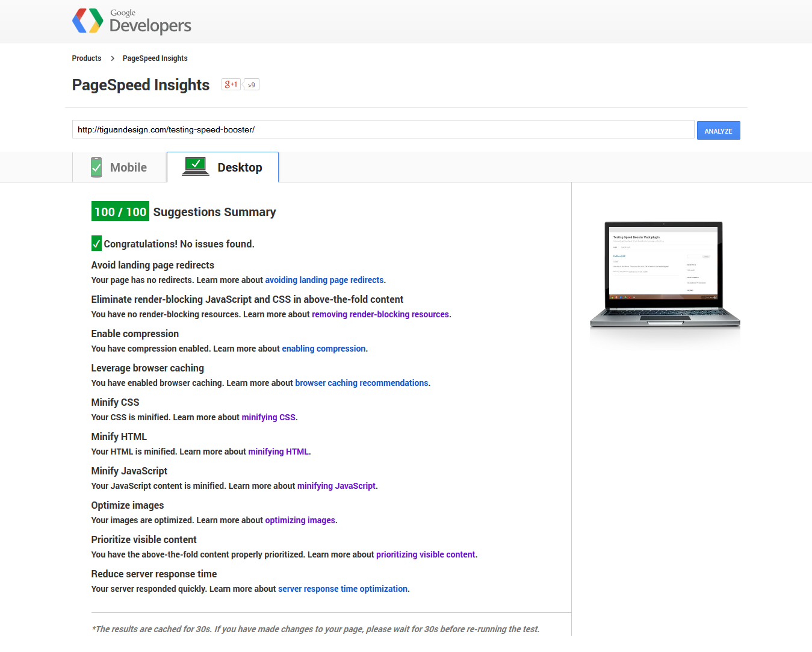Click the mobile phone icon on Mobile tab

coord(96,167)
